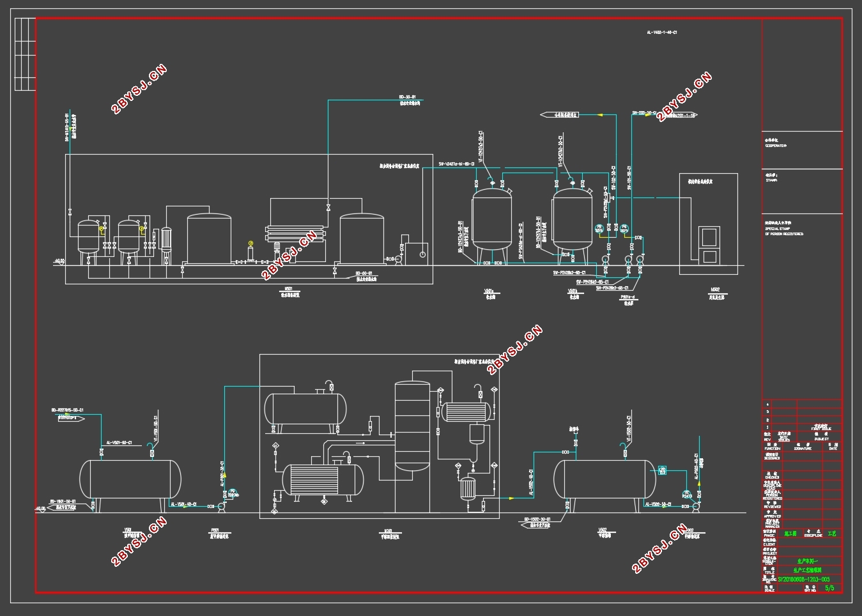Select pipe label AL-V502-50-C1
The height and width of the screenshot is (616, 862).
point(658,504)
